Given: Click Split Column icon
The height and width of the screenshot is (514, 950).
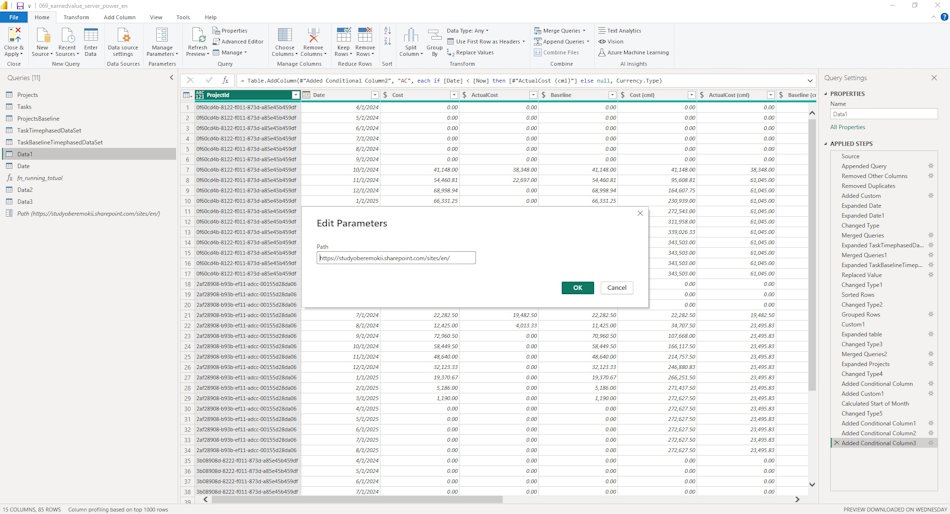Looking at the screenshot, I should [x=411, y=35].
